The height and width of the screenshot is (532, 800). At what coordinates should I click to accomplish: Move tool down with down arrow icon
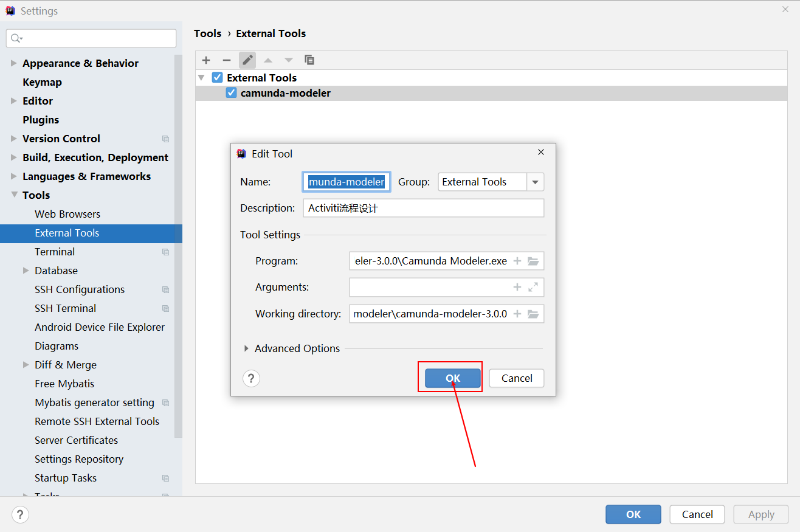click(x=289, y=60)
